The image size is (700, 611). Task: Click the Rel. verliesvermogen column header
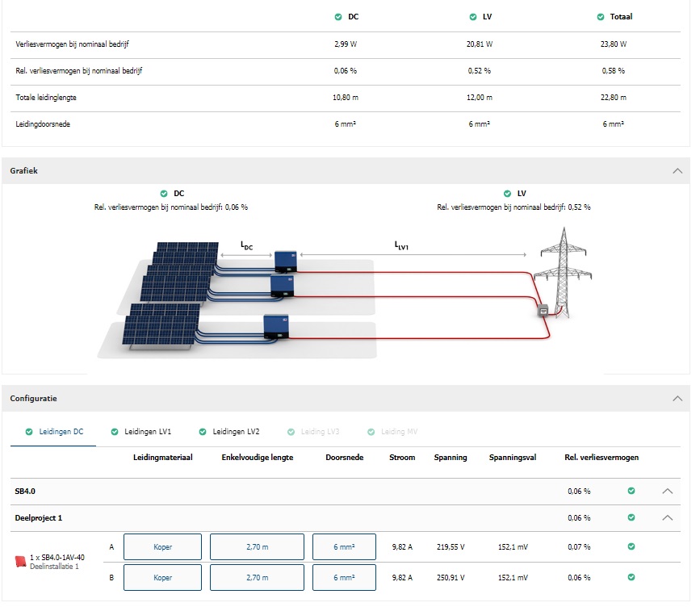pos(601,458)
